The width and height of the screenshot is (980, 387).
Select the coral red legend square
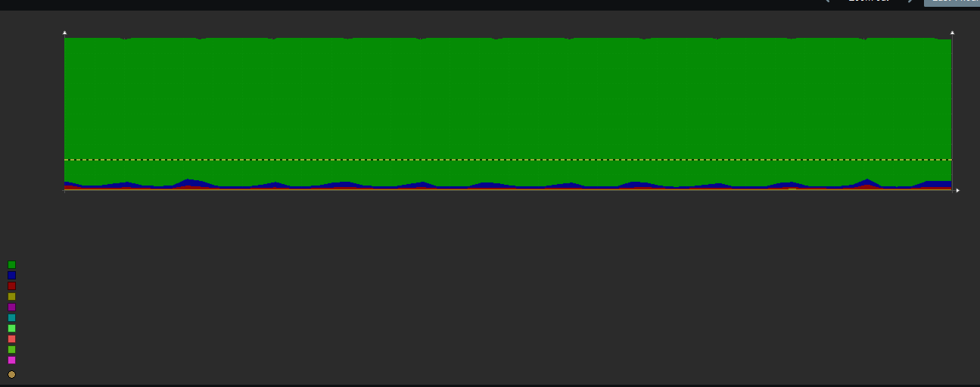11,339
